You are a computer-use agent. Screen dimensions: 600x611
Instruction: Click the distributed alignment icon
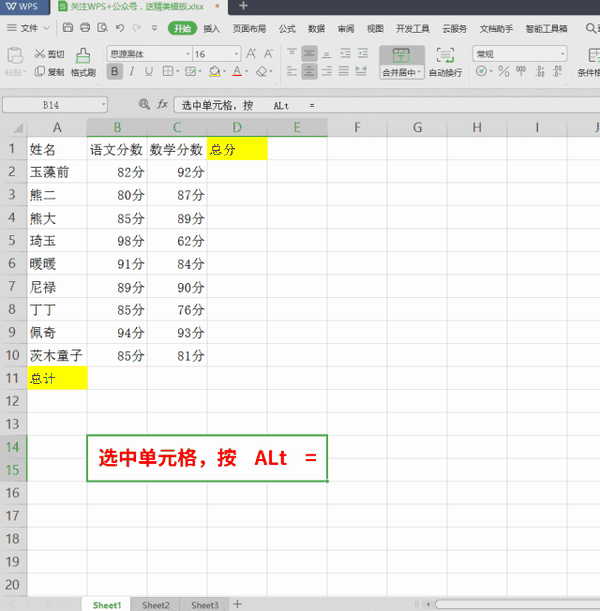click(x=361, y=71)
